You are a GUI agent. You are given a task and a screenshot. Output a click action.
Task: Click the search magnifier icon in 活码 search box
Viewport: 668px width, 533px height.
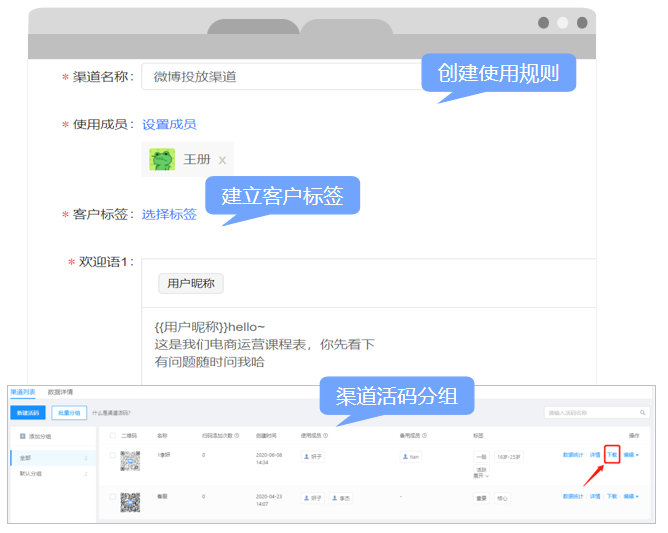pos(643,412)
